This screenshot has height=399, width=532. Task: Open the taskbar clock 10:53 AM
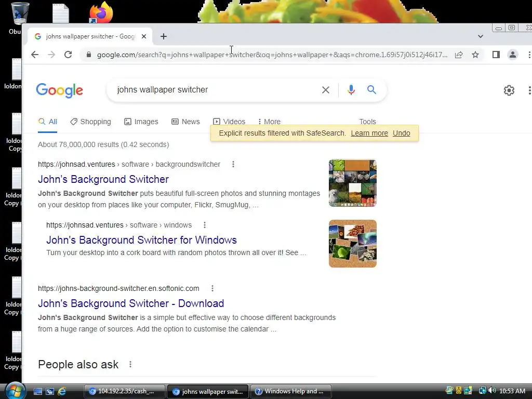click(x=512, y=391)
